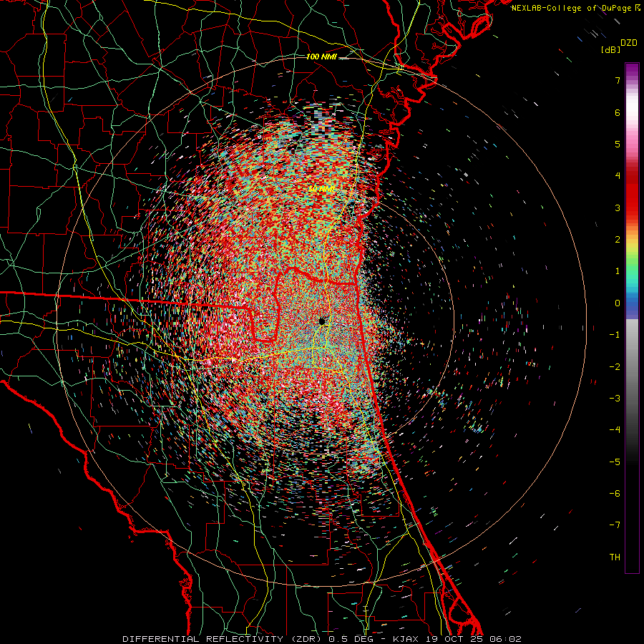The width and height of the screenshot is (644, 644).
Task: Click the 5 value on the scale
Action: point(618,144)
